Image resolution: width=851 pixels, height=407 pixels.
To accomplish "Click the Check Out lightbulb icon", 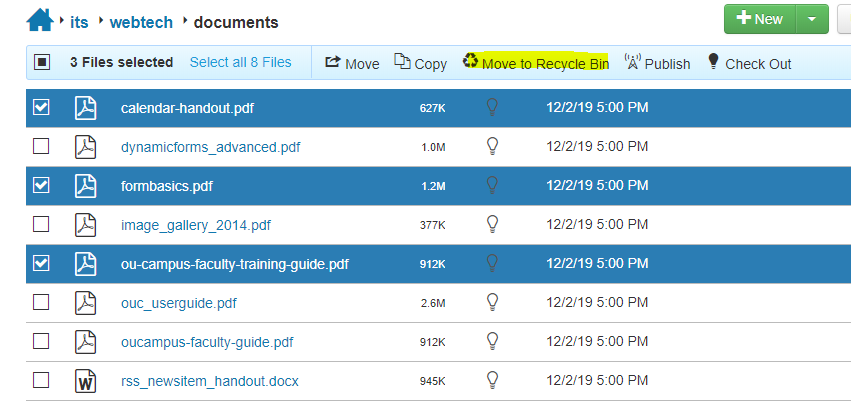I will [713, 62].
